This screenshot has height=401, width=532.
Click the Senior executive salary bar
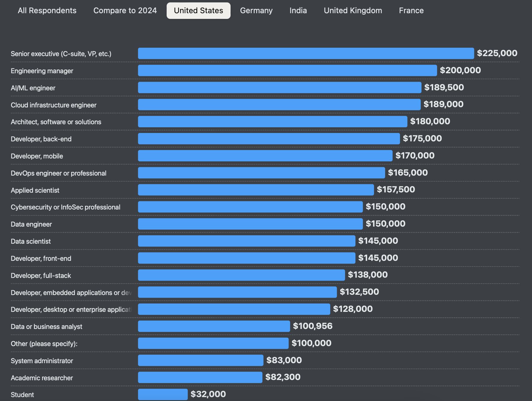[x=306, y=53]
